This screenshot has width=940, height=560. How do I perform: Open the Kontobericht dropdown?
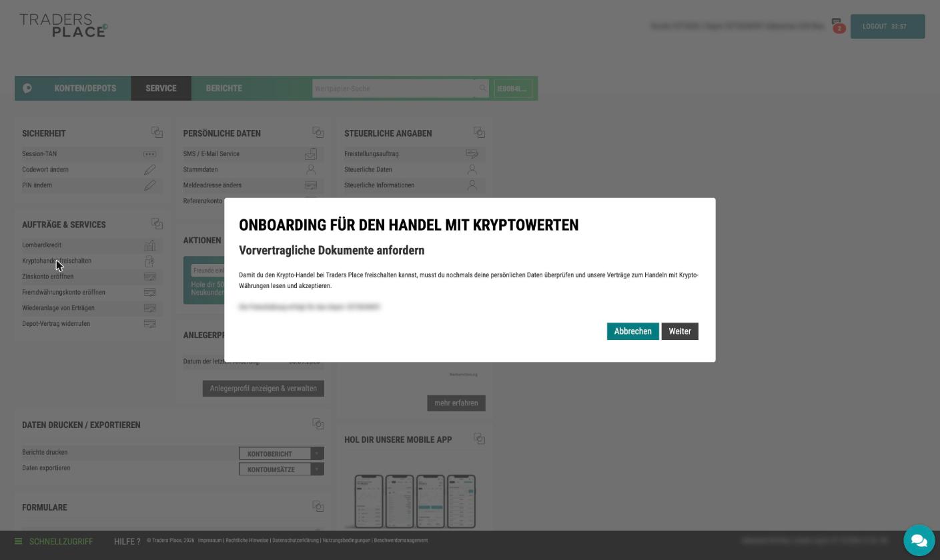click(x=282, y=454)
